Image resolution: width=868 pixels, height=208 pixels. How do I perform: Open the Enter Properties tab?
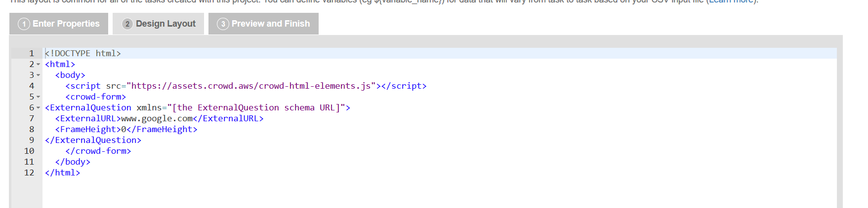click(x=59, y=24)
